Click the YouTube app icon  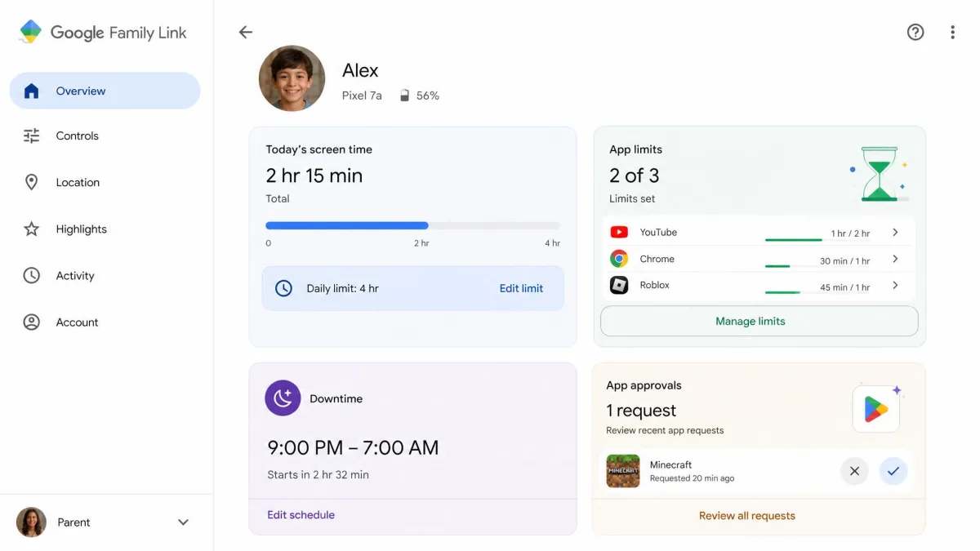point(619,233)
